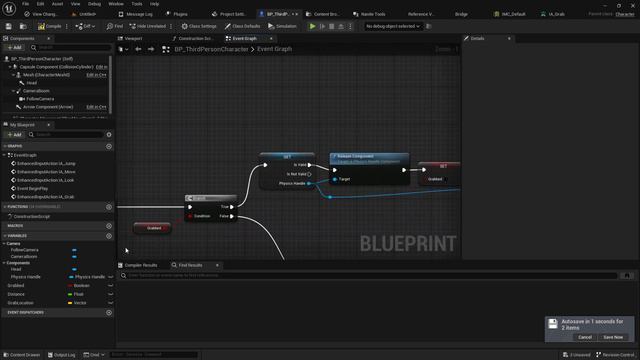Image resolution: width=640 pixels, height=360 pixels.
Task: Click the Float type color pill for Distance
Action: tap(70, 294)
